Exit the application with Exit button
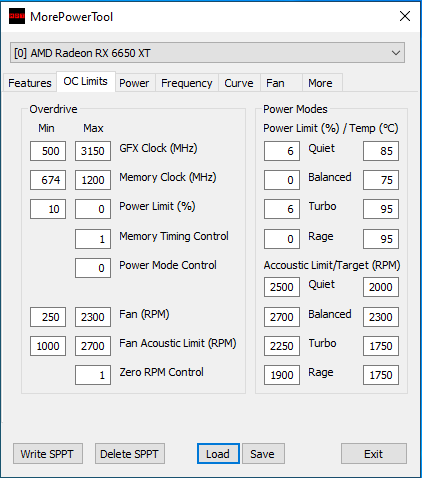 374,454
